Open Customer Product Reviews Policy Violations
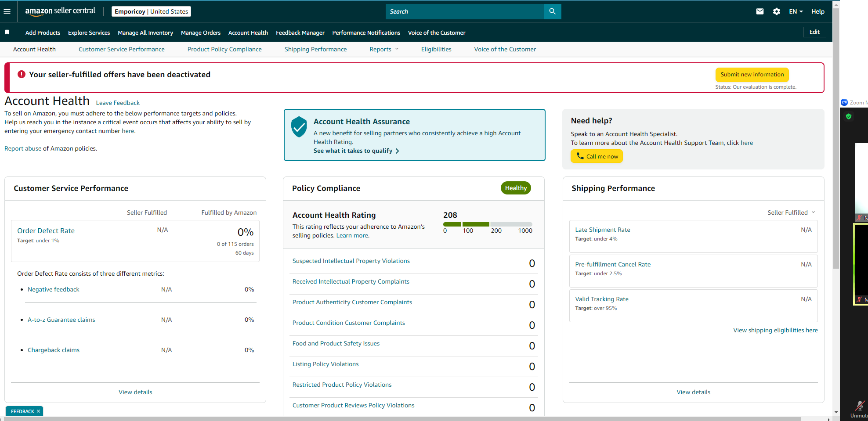The height and width of the screenshot is (421, 868). click(x=354, y=405)
